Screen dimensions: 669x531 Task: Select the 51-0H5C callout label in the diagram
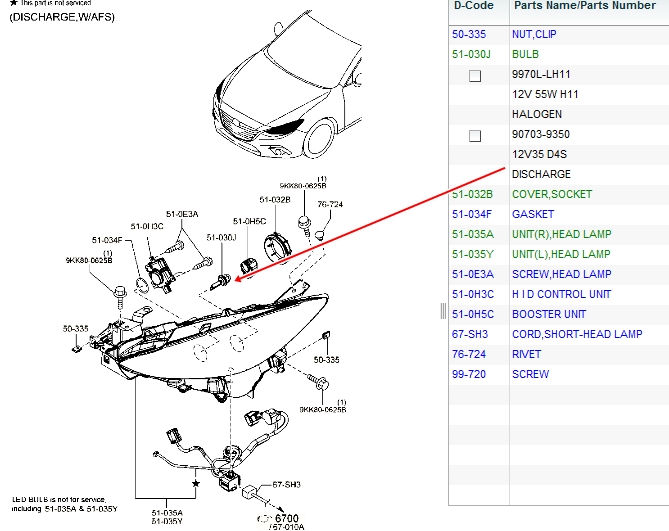(x=249, y=220)
